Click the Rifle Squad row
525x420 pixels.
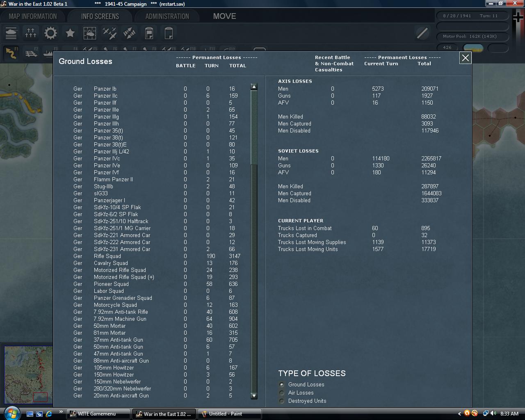[x=157, y=256]
